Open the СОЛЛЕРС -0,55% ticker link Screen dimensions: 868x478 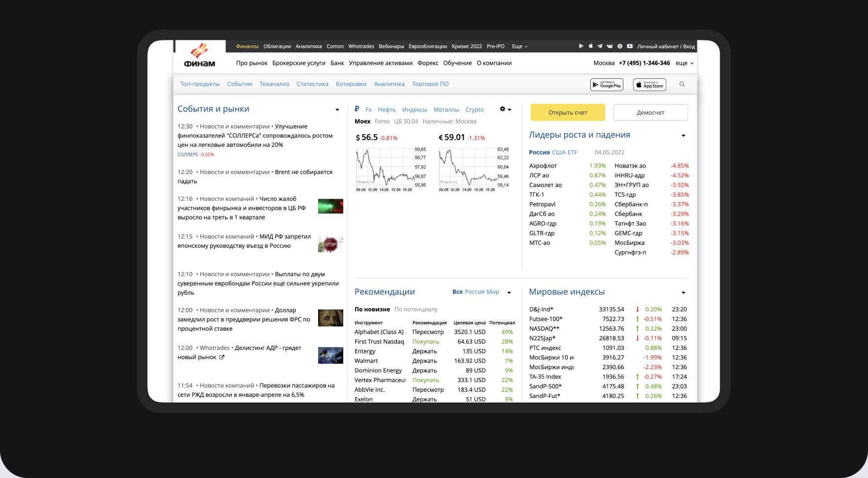pos(196,155)
